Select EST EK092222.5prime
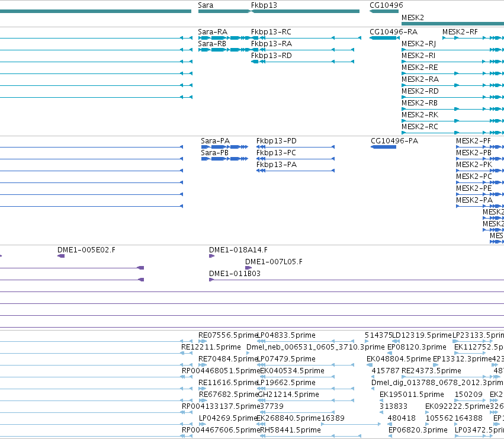The width and height of the screenshot is (504, 439). pos(428,412)
